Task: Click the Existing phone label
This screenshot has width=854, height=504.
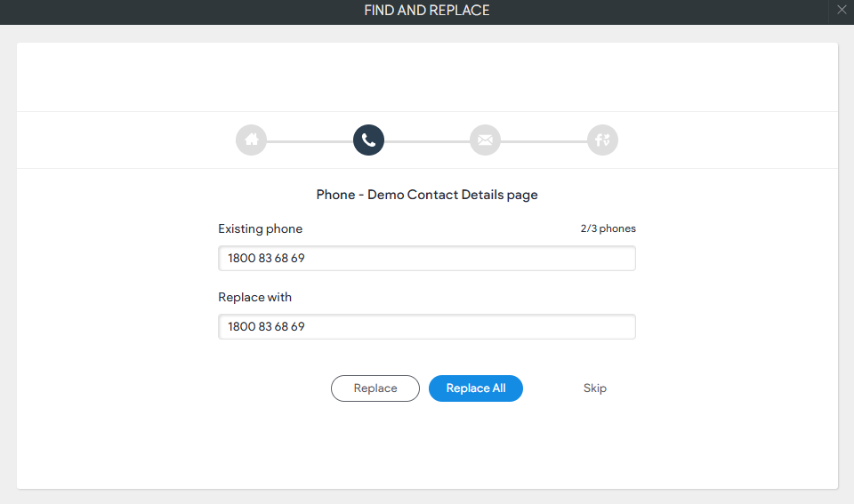Action: 261,228
